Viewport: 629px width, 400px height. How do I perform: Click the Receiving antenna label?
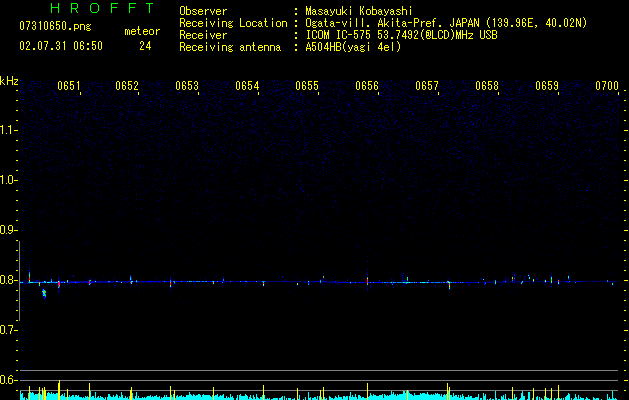tap(230, 47)
